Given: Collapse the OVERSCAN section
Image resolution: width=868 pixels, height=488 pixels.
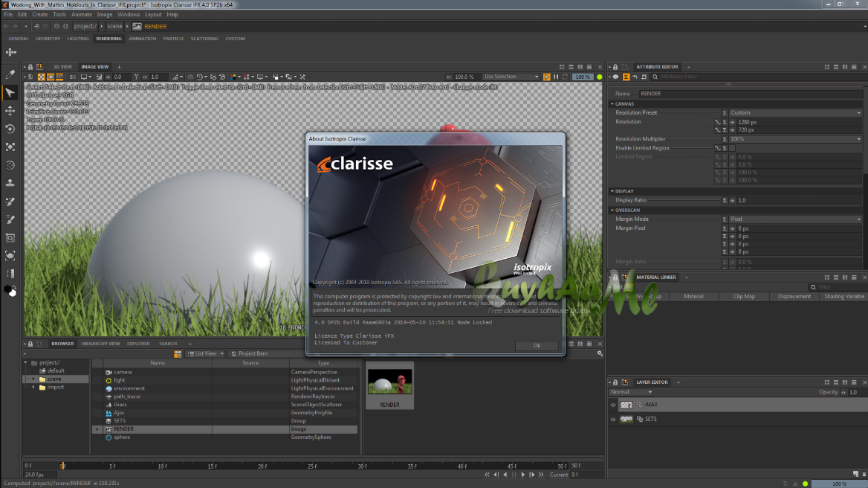Looking at the screenshot, I should coord(612,211).
